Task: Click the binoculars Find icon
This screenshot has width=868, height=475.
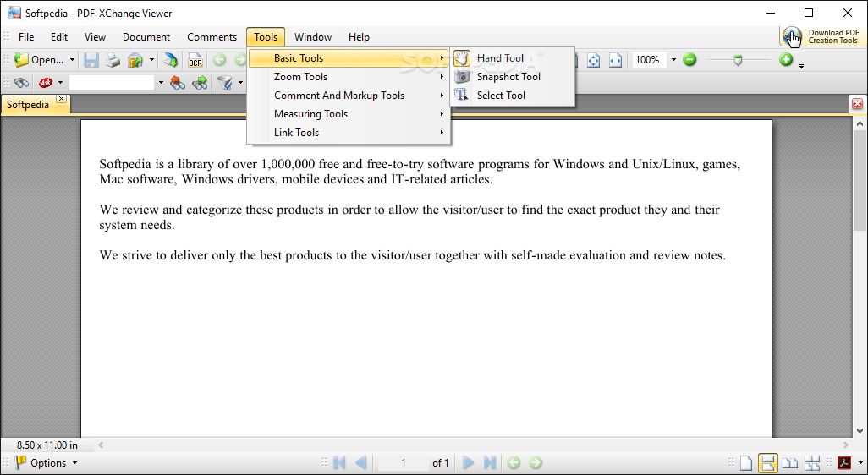Action: (21, 83)
